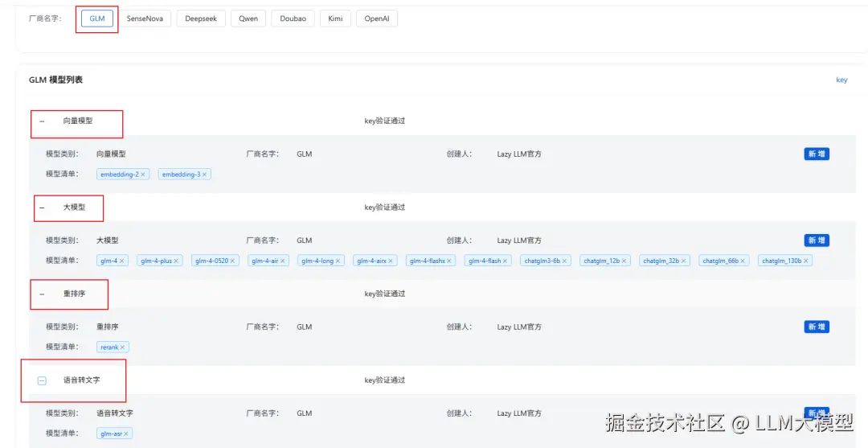Click the x on the glm-4-airx tag

click(391, 261)
